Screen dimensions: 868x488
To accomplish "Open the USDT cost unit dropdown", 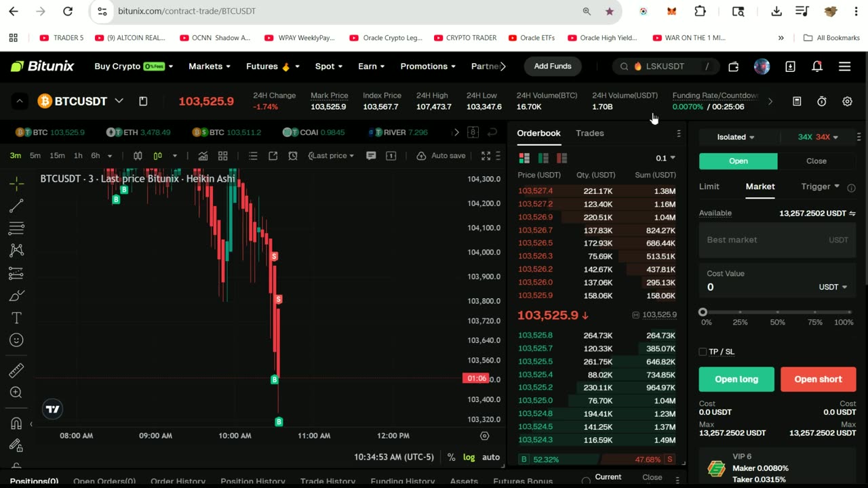I will (x=833, y=287).
